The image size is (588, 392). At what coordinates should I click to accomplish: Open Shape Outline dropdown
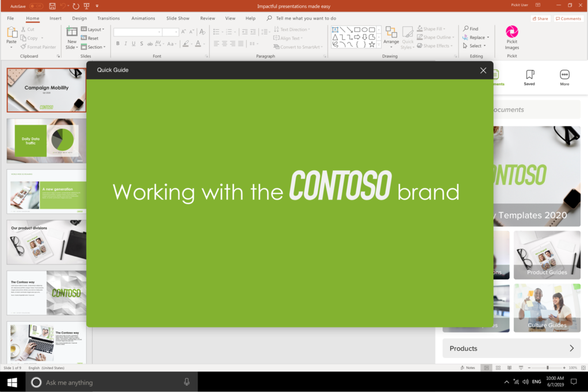point(436,37)
